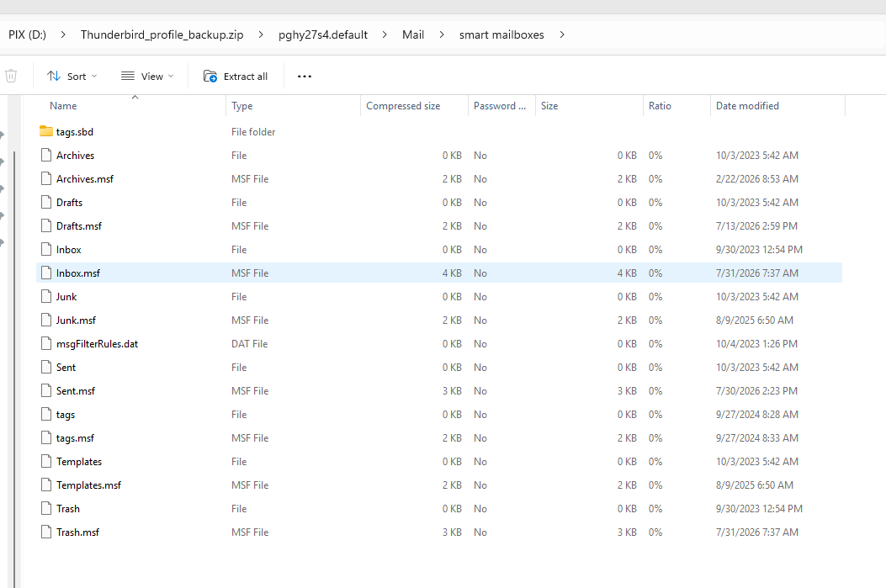Click the Inbox.msf file name

click(78, 273)
